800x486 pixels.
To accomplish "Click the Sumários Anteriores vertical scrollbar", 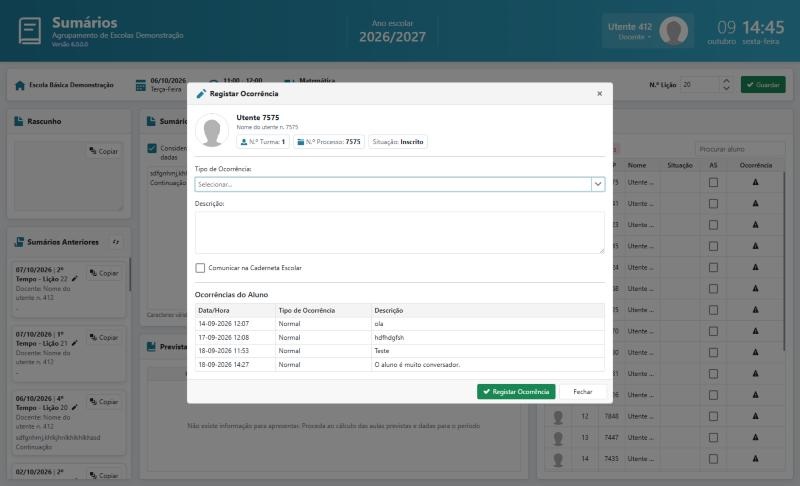I will 130,274.
